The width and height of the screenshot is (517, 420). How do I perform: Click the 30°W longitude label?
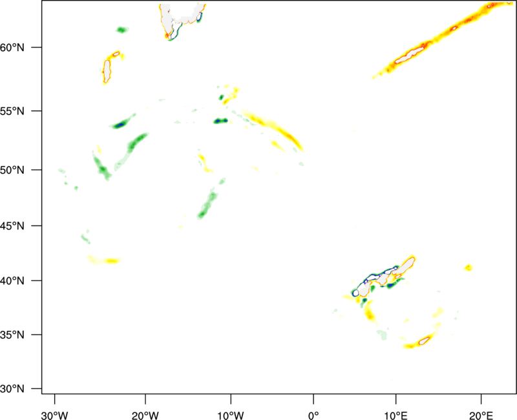click(x=54, y=415)
